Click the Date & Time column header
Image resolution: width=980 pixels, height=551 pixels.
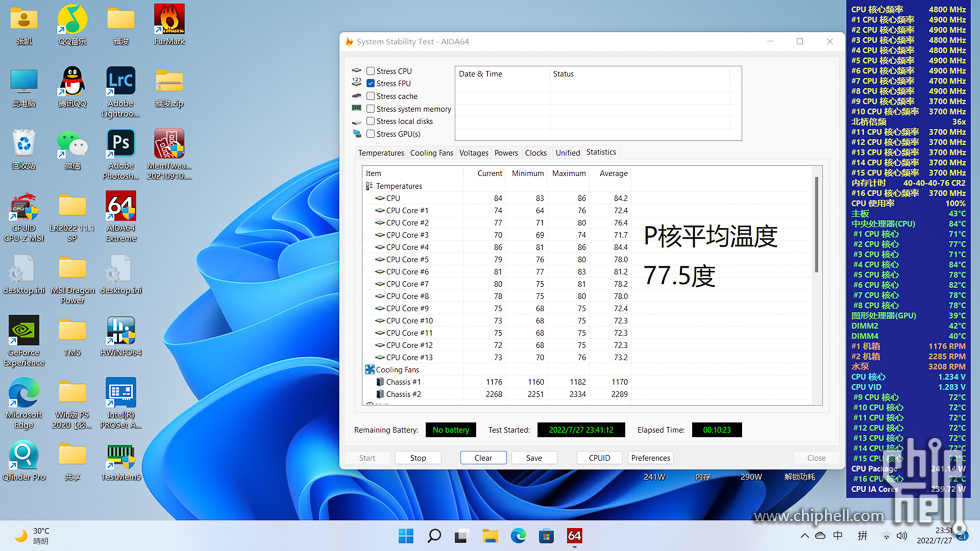(502, 74)
